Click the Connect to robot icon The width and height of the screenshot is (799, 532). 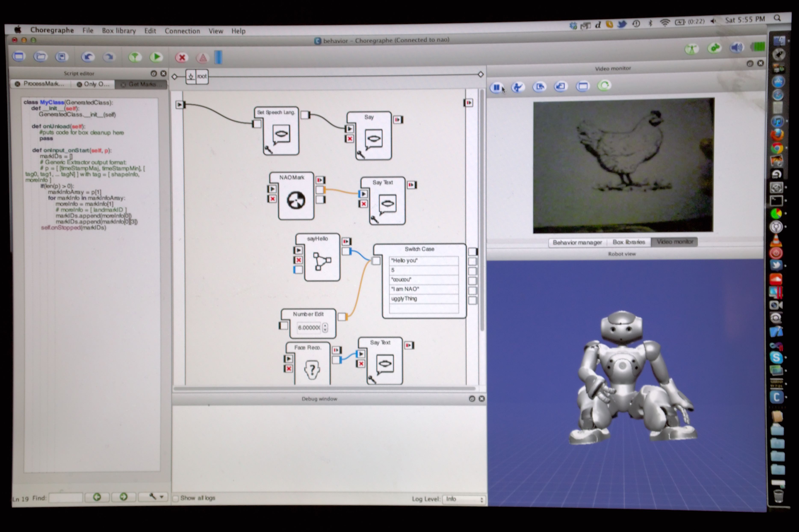pyautogui.click(x=135, y=57)
